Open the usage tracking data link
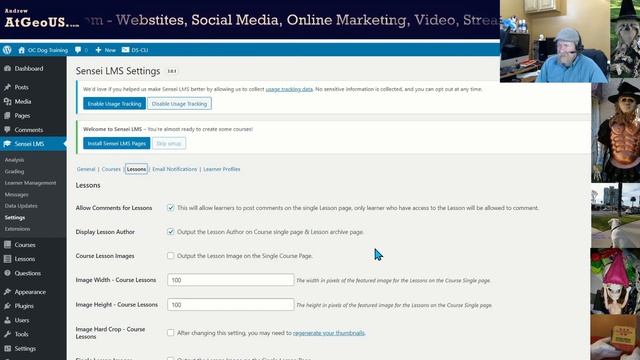This screenshot has height=360, width=640. tap(289, 89)
